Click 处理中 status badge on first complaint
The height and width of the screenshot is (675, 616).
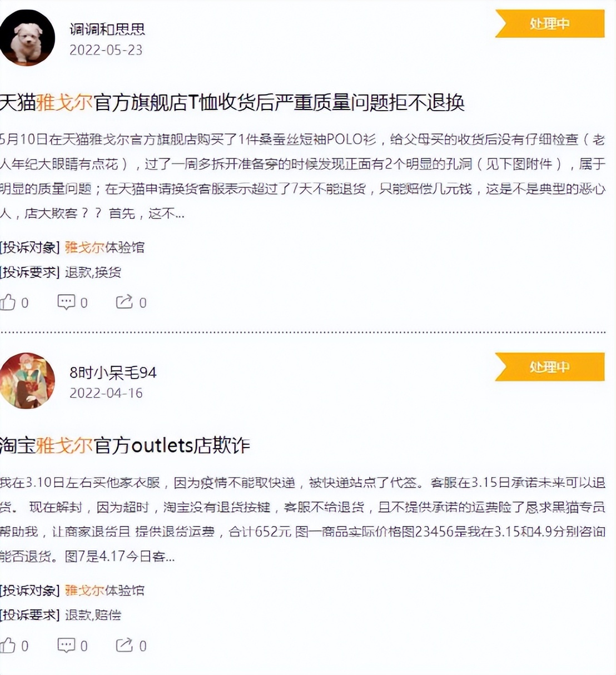tap(549, 23)
